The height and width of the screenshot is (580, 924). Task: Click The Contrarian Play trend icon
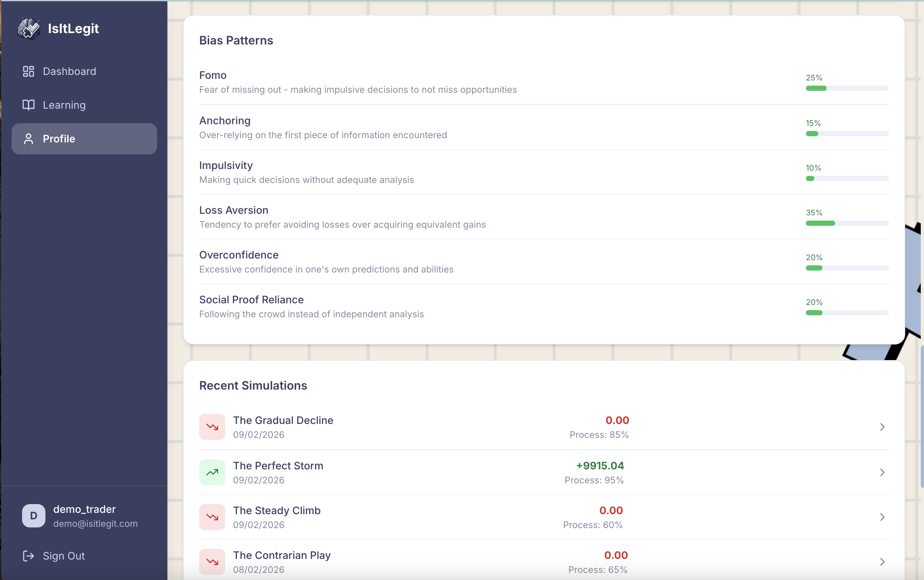tap(212, 562)
